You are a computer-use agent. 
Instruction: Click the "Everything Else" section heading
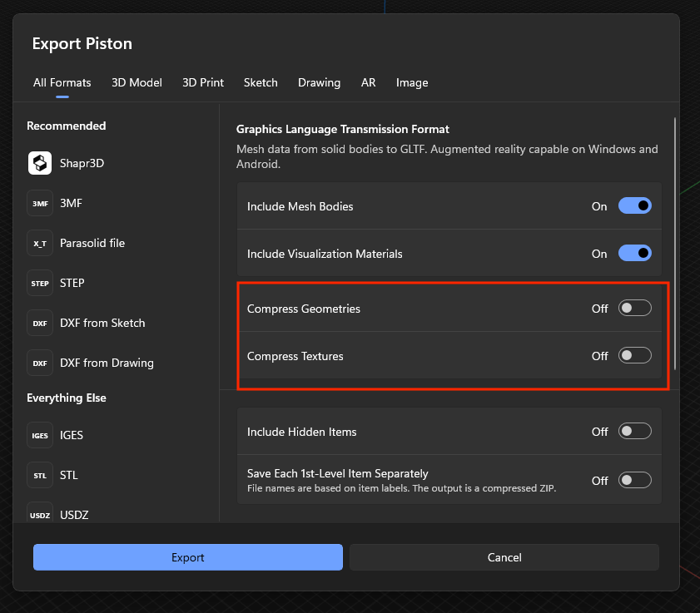(67, 398)
